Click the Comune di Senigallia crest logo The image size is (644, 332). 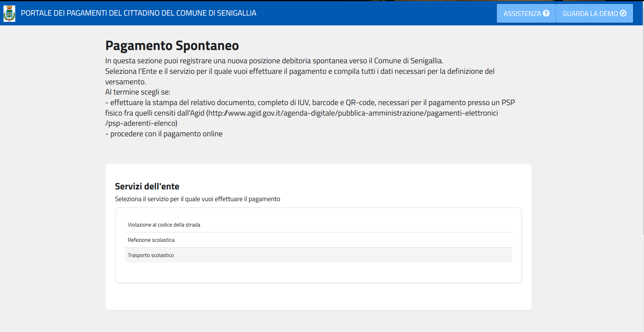pos(9,14)
